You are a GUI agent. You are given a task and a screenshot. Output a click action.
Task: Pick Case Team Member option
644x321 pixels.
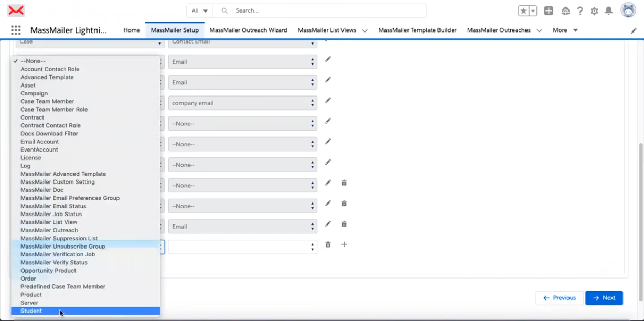click(85, 101)
